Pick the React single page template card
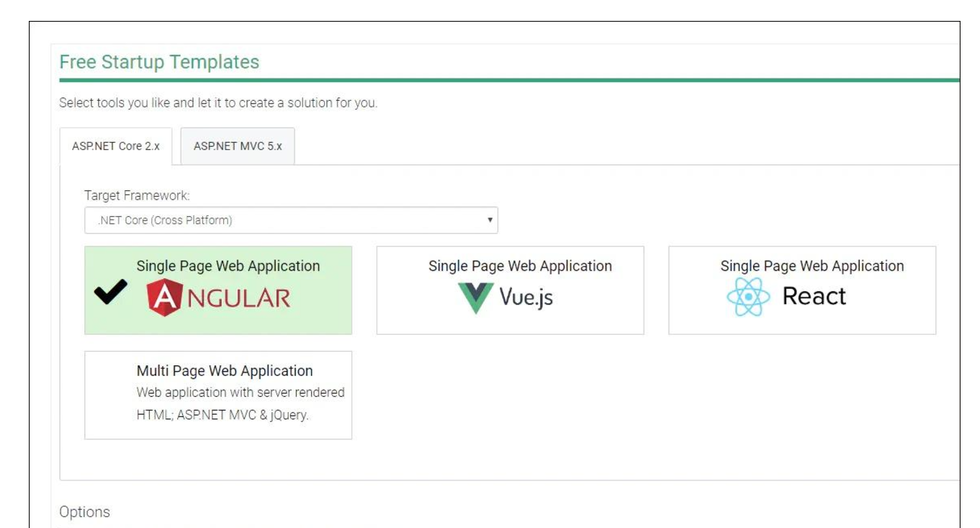 click(802, 290)
